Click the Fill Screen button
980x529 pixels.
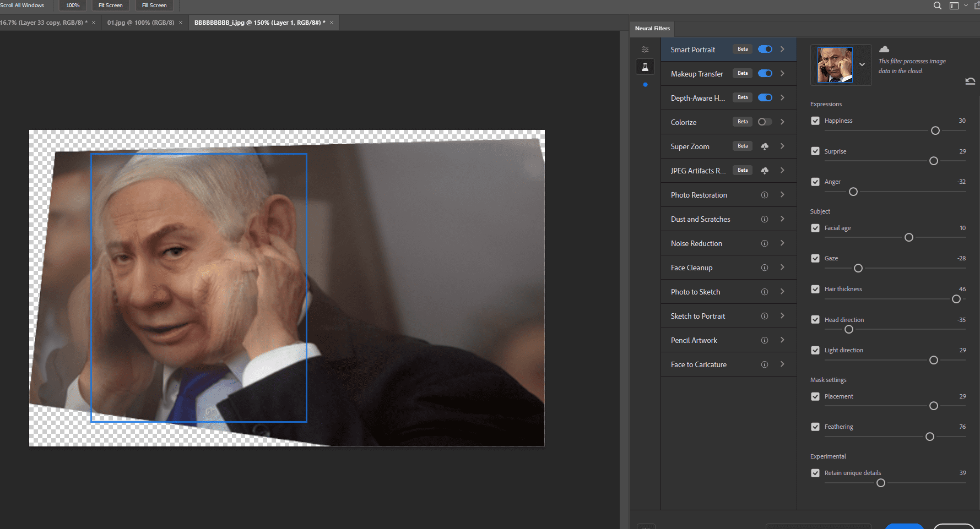pyautogui.click(x=154, y=6)
